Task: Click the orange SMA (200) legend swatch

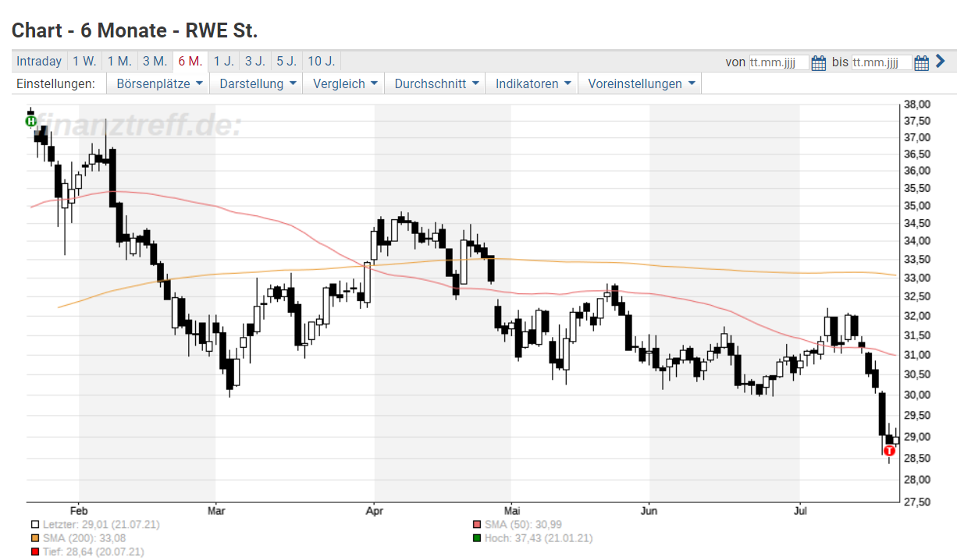Action: pyautogui.click(x=35, y=538)
